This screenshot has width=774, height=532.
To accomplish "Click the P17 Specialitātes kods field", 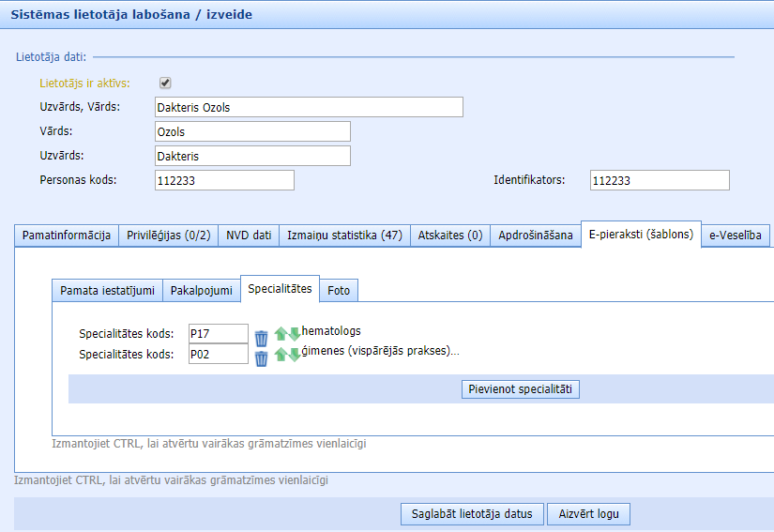I will [x=219, y=334].
